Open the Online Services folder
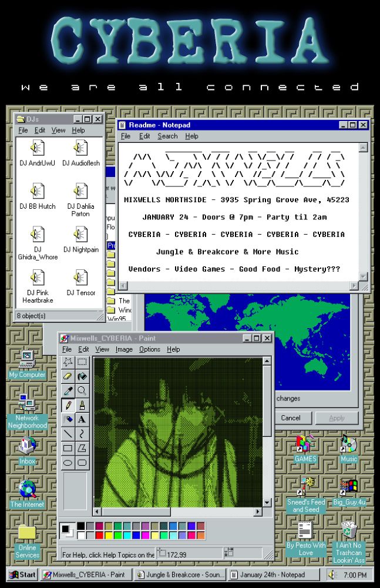Screen dimensions: 380x588 (x=28, y=542)
